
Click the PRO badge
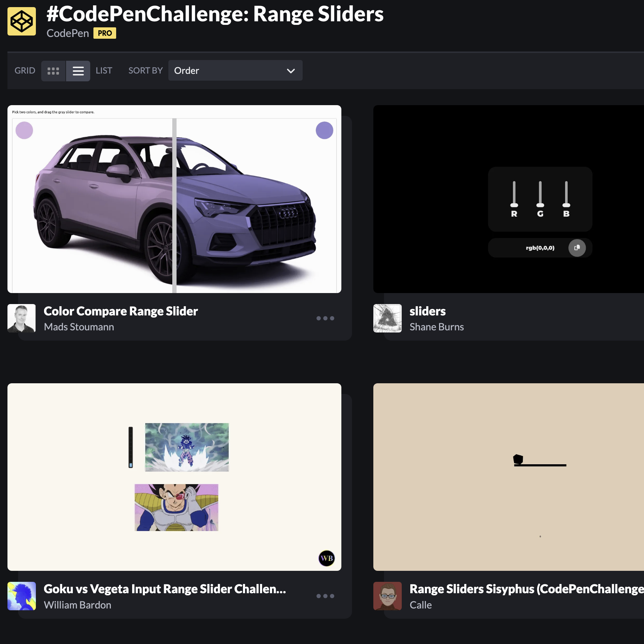[105, 33]
